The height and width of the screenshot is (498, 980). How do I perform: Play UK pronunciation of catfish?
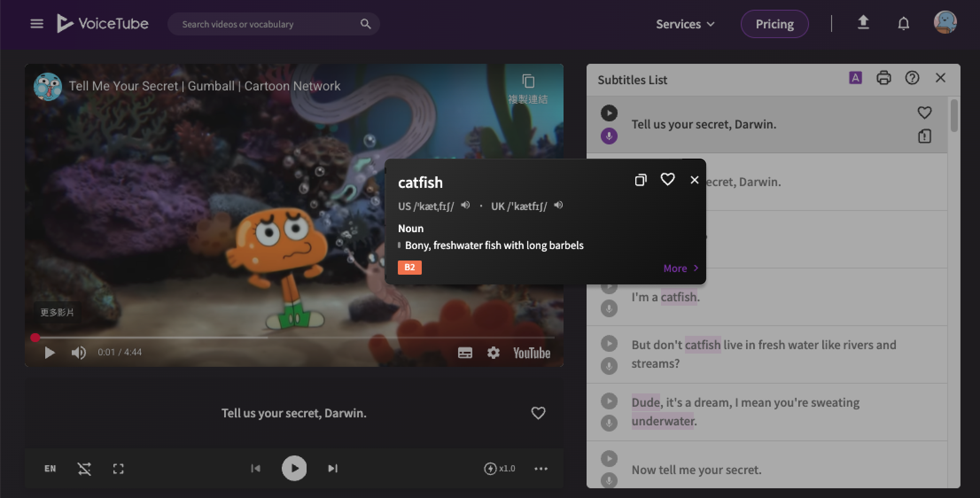point(559,205)
